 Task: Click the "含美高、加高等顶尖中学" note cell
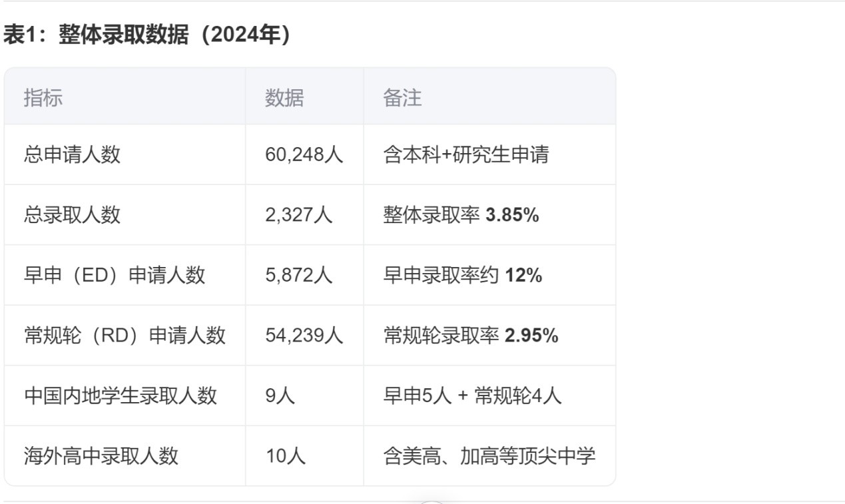pyautogui.click(x=489, y=456)
